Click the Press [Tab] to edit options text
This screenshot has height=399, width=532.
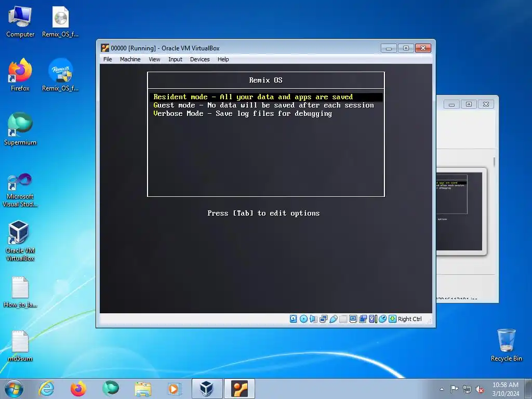coord(263,214)
